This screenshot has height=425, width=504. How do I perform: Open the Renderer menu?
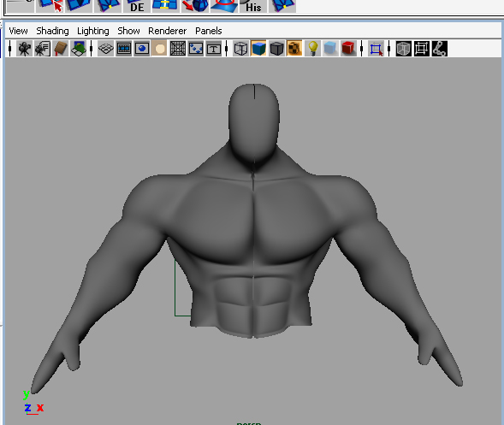[167, 31]
